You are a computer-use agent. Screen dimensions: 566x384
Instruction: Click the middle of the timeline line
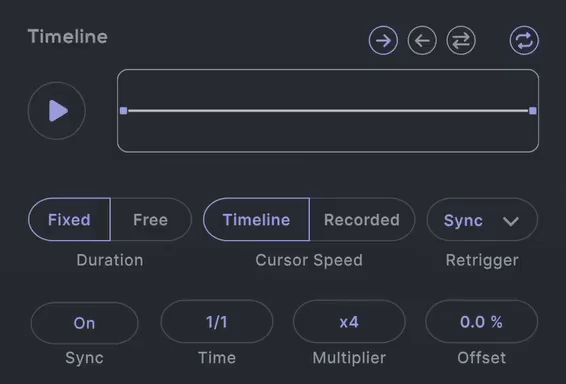(x=328, y=110)
